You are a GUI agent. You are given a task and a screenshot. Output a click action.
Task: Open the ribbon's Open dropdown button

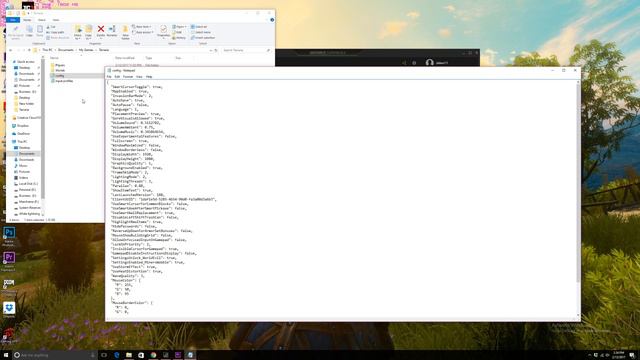coord(179,27)
